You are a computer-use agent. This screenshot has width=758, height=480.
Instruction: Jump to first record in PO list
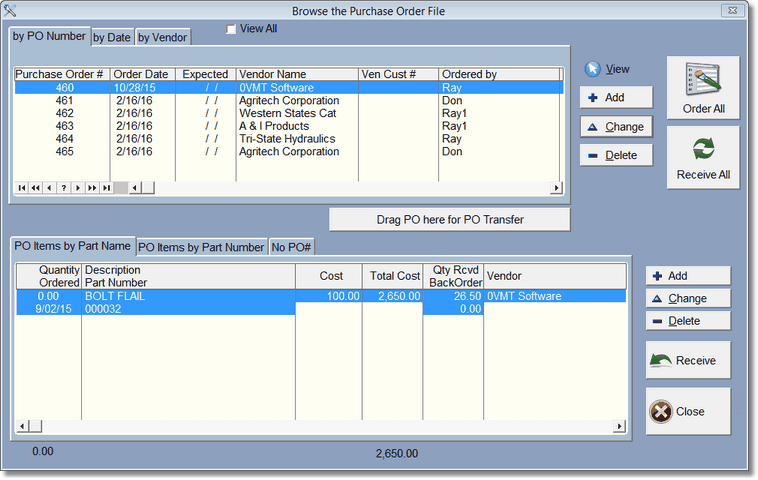coord(22,188)
